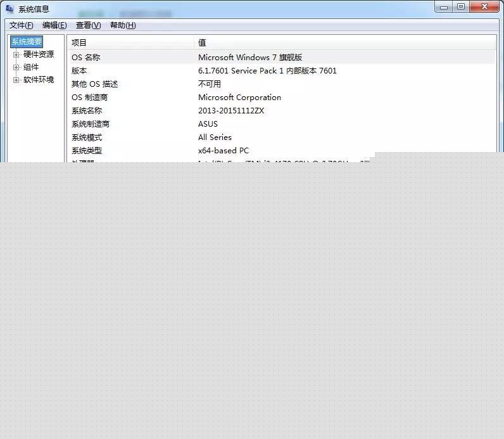Click the ASUS value
504x439 pixels.
[208, 124]
